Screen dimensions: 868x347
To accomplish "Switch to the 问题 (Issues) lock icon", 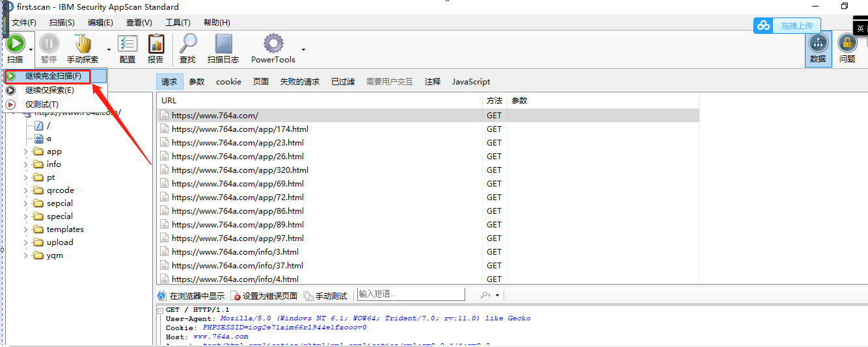I will (x=847, y=44).
